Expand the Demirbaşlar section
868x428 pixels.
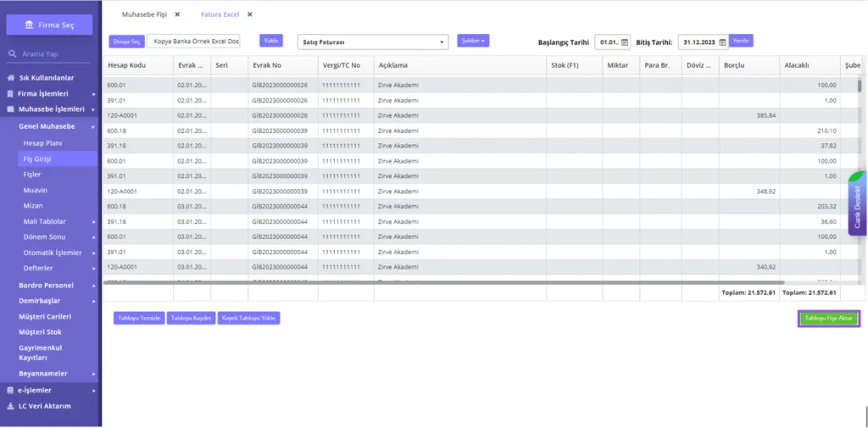click(93, 301)
